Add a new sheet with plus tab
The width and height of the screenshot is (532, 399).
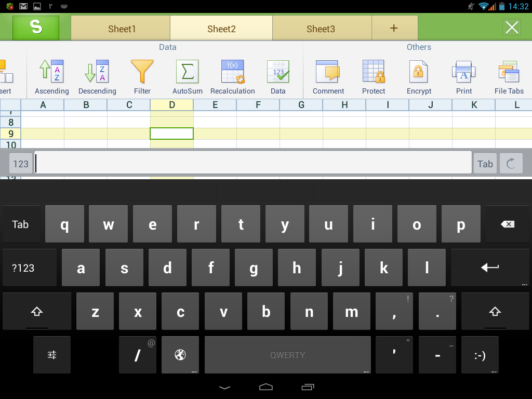click(x=394, y=28)
